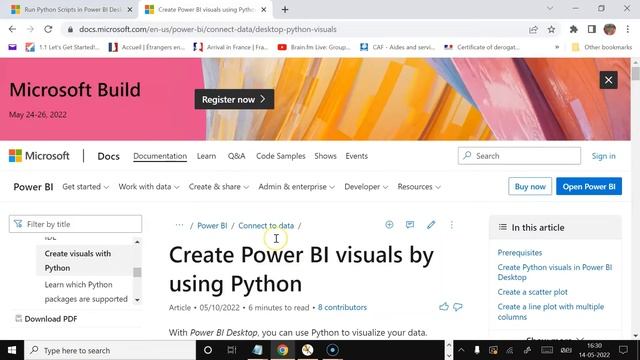
Task: Expand the breadcrumb ellipsis
Action: pyautogui.click(x=179, y=225)
